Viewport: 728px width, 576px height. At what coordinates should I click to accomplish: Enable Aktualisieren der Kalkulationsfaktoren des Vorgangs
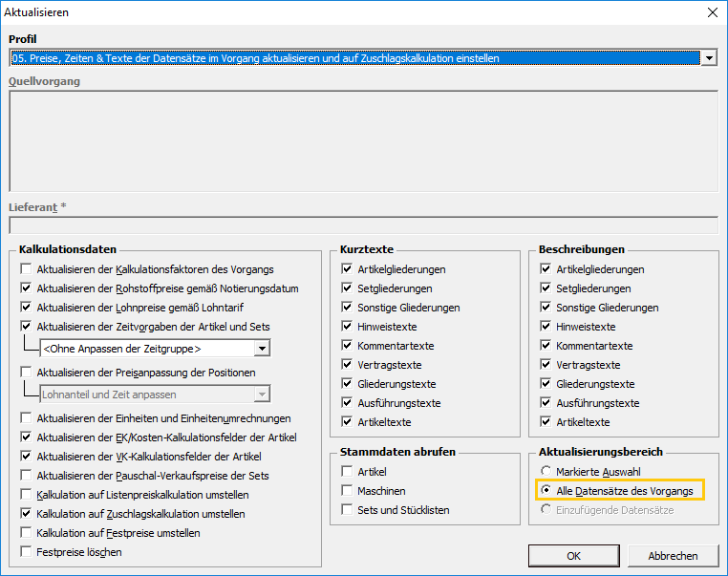[27, 269]
